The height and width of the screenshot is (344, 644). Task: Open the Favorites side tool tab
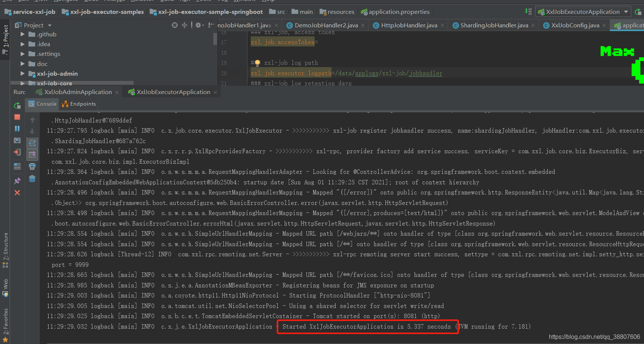5,325
